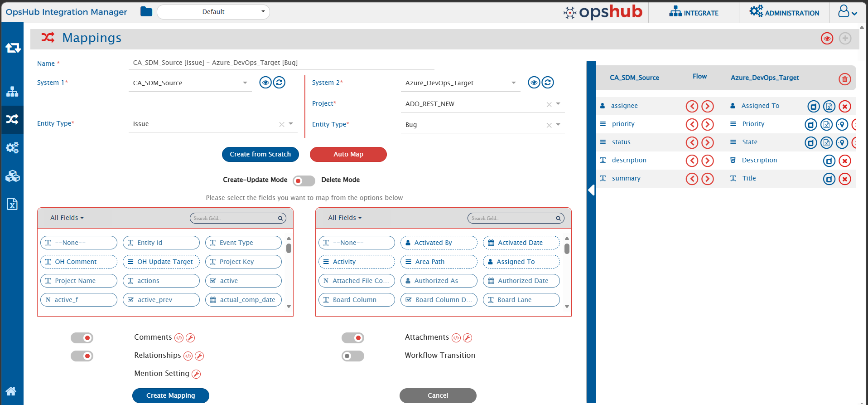This screenshot has height=405, width=868.
Task: Go to home via sidebar house icon
Action: [11, 391]
